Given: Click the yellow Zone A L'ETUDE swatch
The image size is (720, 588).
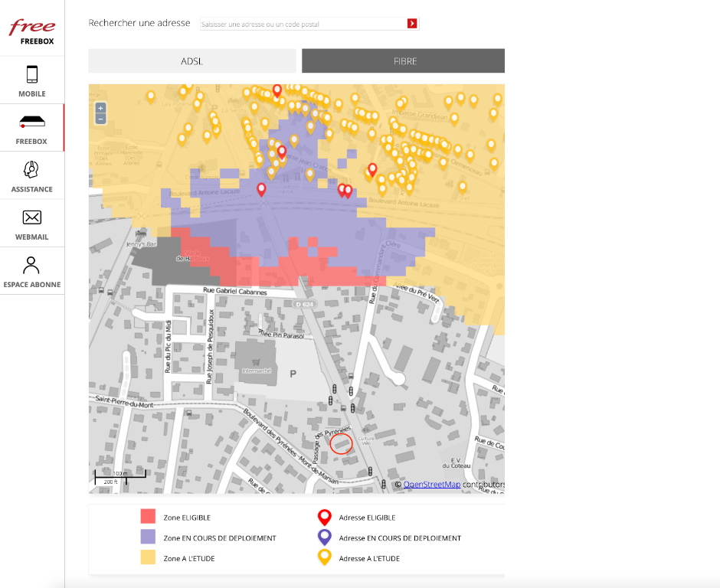Looking at the screenshot, I should click(x=149, y=558).
